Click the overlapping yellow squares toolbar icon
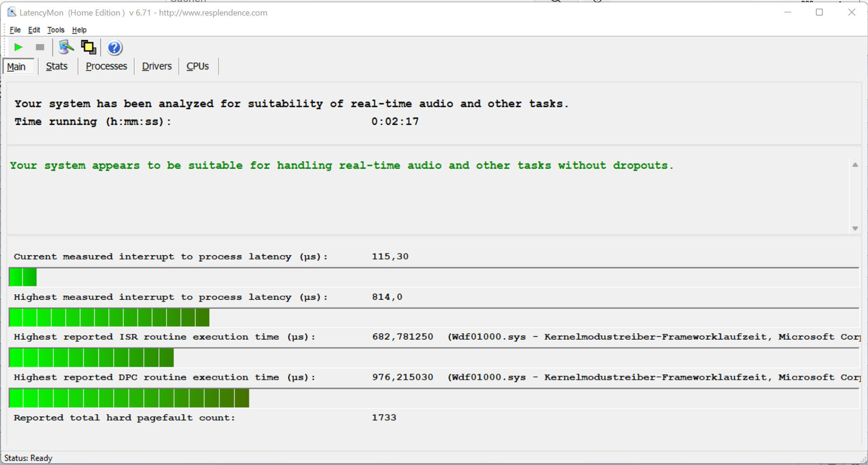The image size is (868, 465). coord(88,47)
